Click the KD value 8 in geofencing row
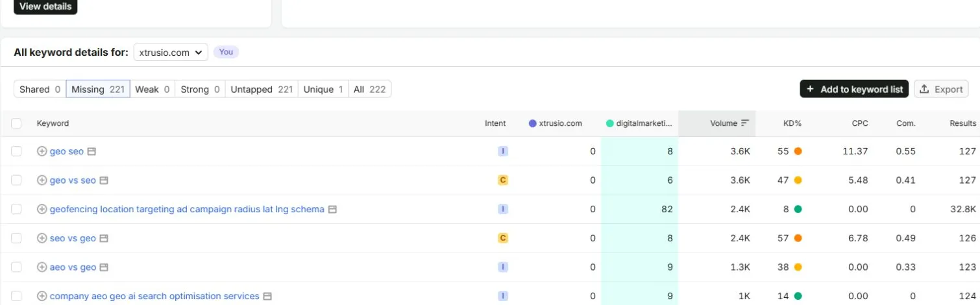Image resolution: width=980 pixels, height=305 pixels. coord(786,210)
